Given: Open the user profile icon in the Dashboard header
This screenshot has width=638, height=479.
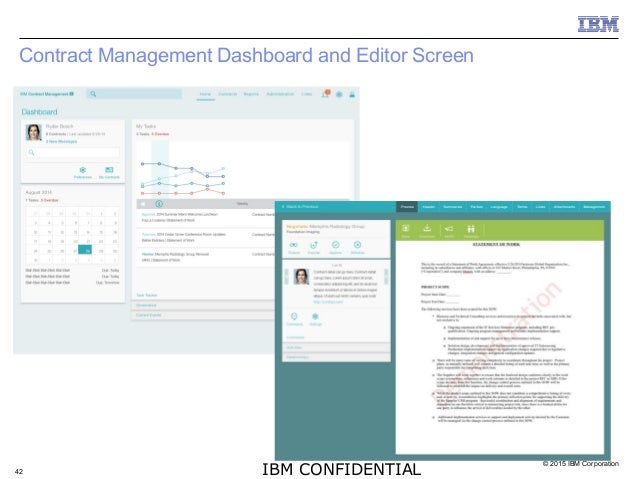Looking at the screenshot, I should (352, 94).
